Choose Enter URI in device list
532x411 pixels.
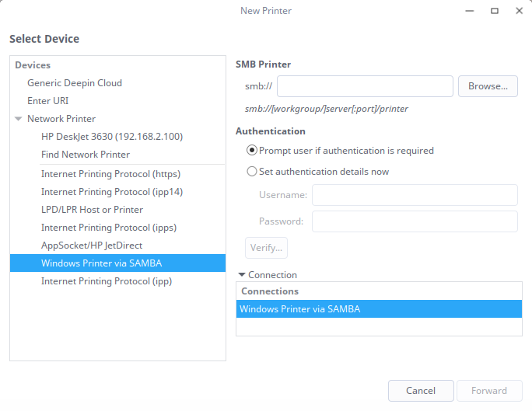pos(48,101)
